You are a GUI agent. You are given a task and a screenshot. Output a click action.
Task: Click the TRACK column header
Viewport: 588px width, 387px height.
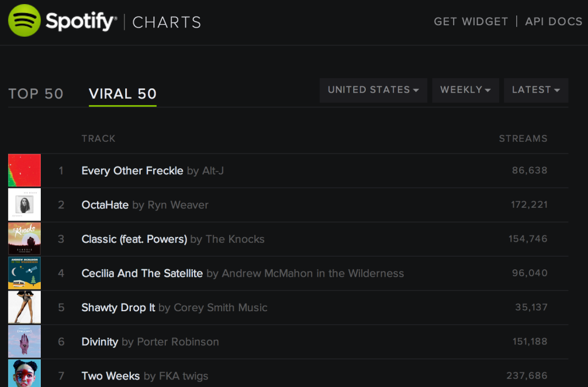coord(98,138)
